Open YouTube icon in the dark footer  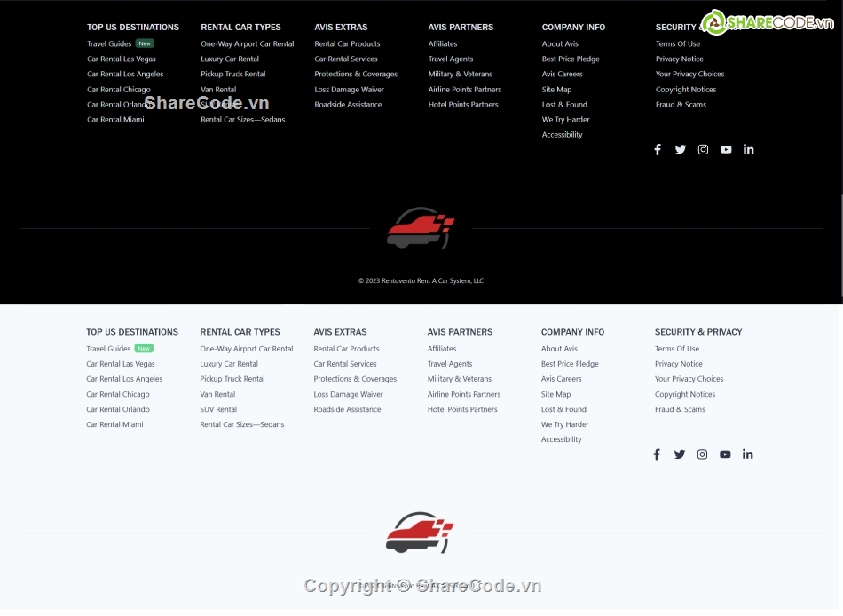point(726,150)
